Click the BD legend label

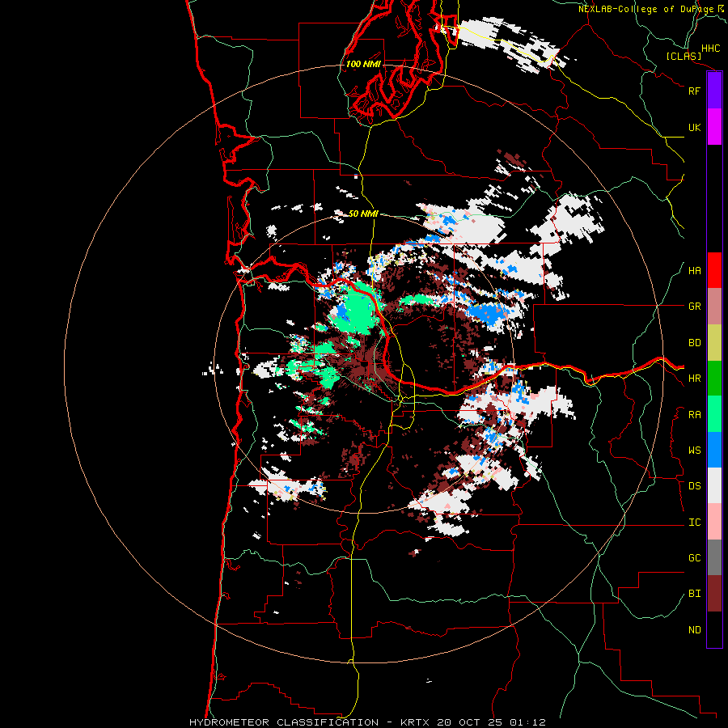coord(694,343)
